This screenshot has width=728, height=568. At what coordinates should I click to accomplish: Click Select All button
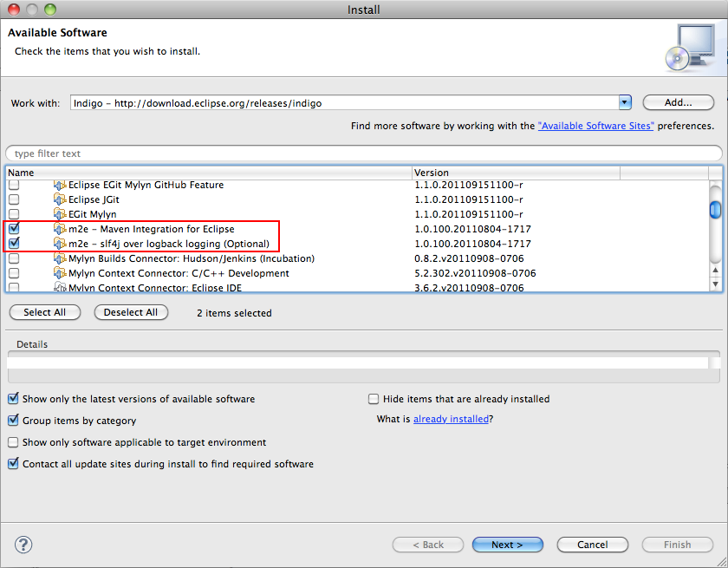44,312
